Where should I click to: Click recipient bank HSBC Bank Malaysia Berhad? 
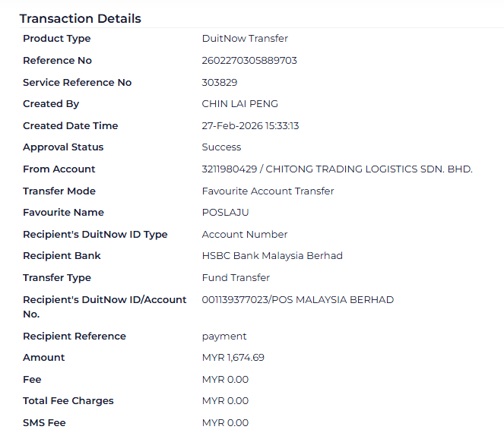coord(272,256)
